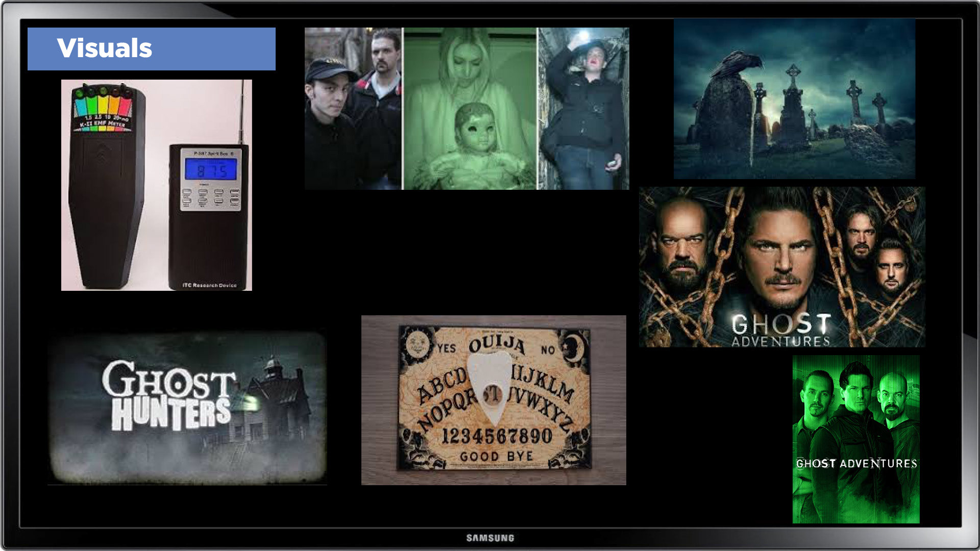Select the man with flashlight photo

tap(583, 109)
